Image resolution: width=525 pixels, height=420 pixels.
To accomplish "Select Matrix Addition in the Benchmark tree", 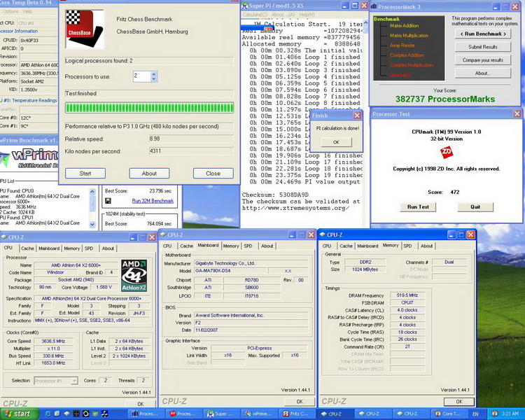I will [404, 26].
